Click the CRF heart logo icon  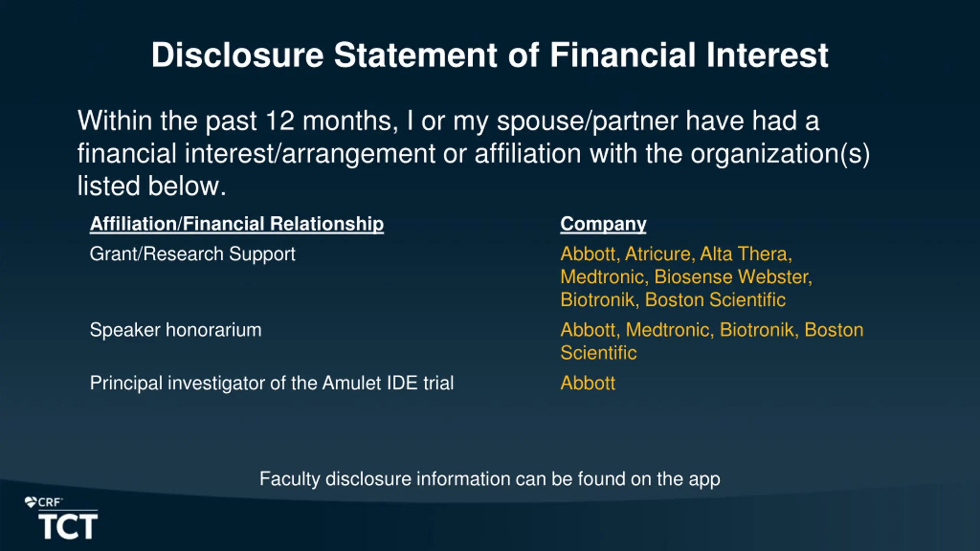pos(31,502)
